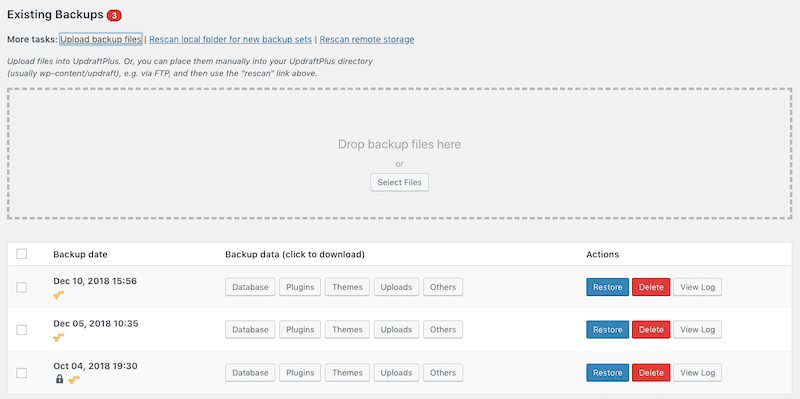The height and width of the screenshot is (399, 800).
Task: Click the lock icon on Oct 04 backup
Action: coord(59,379)
